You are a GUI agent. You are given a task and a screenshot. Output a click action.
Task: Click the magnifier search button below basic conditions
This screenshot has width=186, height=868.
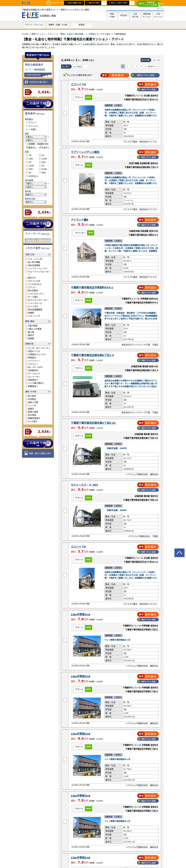pos(38,224)
